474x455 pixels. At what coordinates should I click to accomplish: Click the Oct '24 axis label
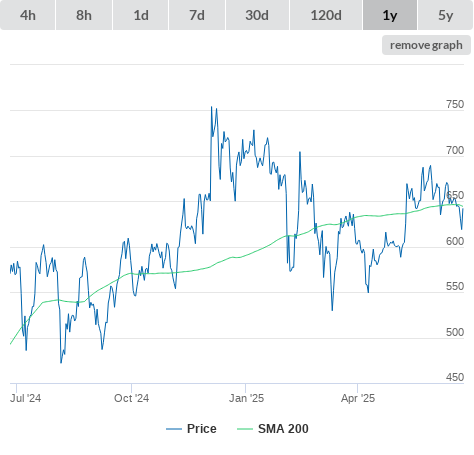(131, 398)
